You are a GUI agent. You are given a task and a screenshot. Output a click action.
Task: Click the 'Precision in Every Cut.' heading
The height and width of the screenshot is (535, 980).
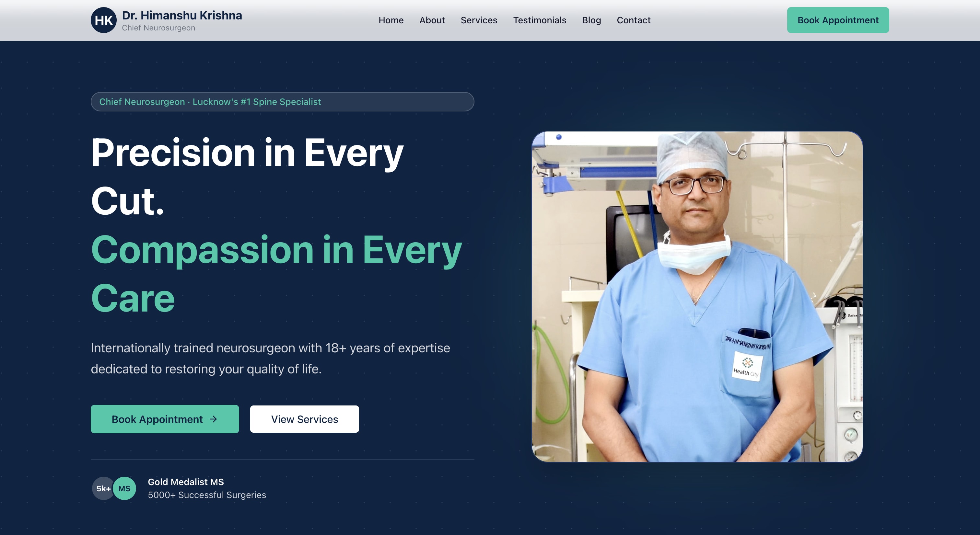pyautogui.click(x=247, y=176)
